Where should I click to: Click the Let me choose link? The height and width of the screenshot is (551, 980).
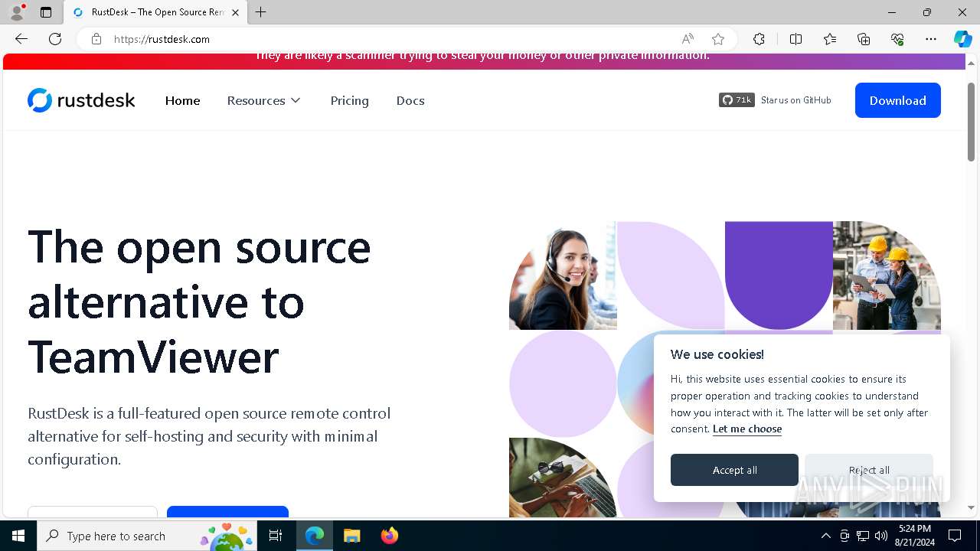(x=747, y=429)
